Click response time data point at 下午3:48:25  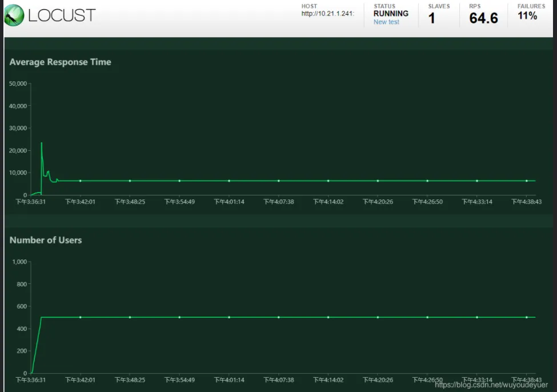click(130, 181)
